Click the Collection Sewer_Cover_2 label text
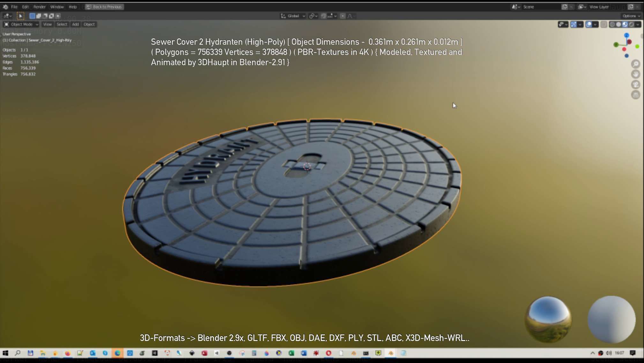Viewport: 644px width, 363px height. [37, 40]
